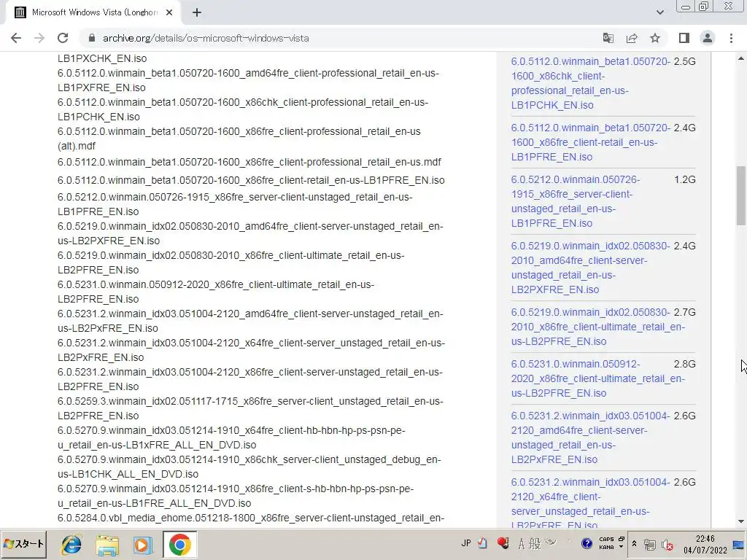Download 6.0.5231.2 x64fre client-server_unstaged iso link
This screenshot has height=560, width=747.
(x=591, y=502)
